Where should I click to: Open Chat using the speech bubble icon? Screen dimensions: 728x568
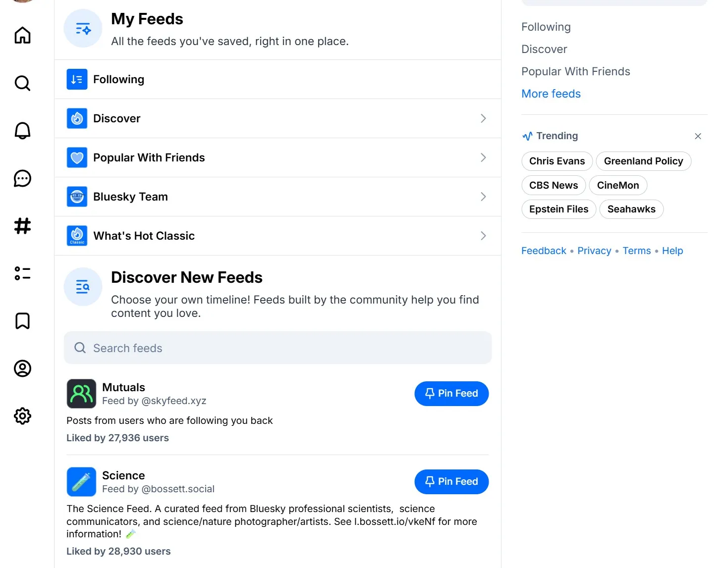click(22, 179)
